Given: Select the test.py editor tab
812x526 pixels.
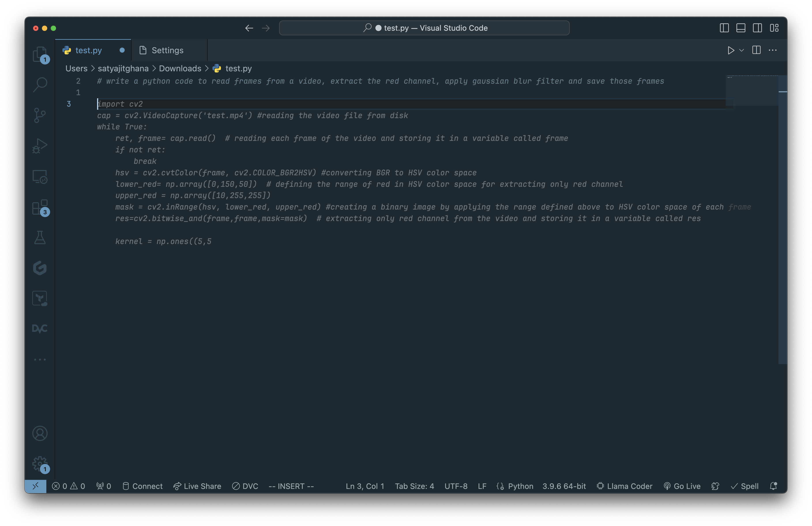Looking at the screenshot, I should [x=88, y=50].
